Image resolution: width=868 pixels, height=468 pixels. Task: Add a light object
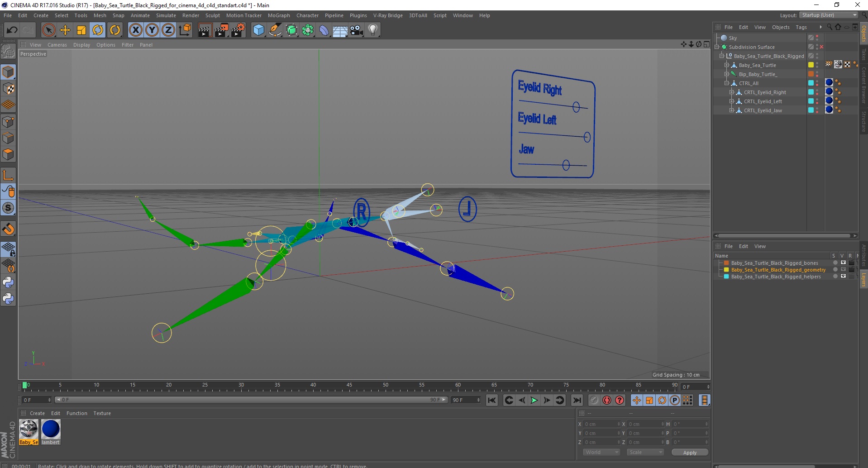tap(373, 30)
